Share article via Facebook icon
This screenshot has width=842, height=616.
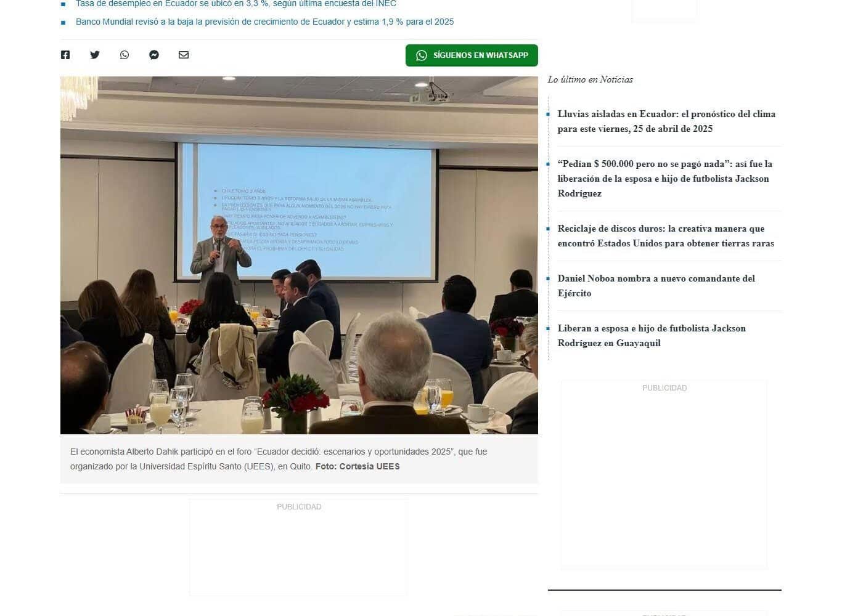tap(65, 55)
